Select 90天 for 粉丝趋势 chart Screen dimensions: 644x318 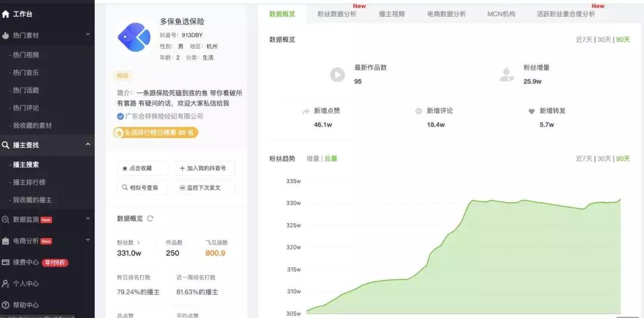point(623,159)
